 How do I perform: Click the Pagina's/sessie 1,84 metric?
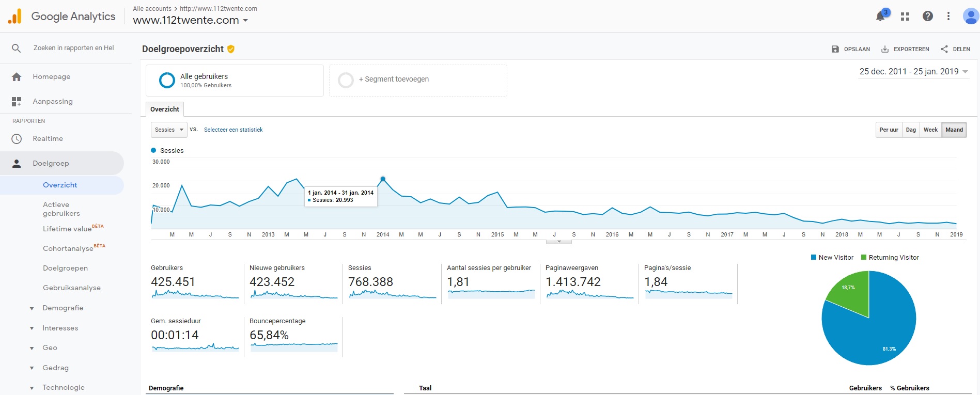(688, 283)
